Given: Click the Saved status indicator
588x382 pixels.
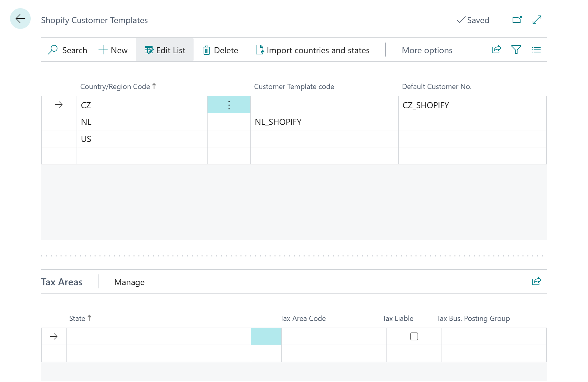Looking at the screenshot, I should pyautogui.click(x=473, y=20).
